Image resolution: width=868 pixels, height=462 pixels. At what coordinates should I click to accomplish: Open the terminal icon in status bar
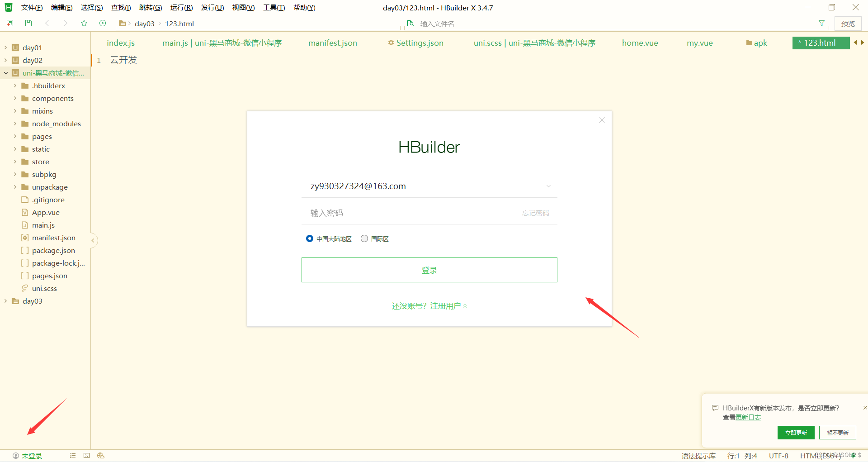87,456
